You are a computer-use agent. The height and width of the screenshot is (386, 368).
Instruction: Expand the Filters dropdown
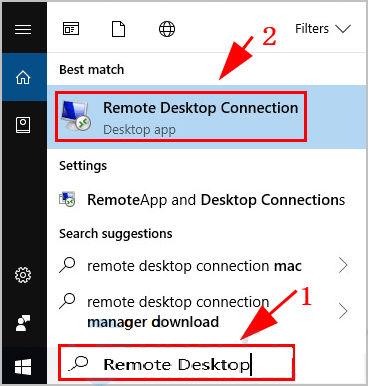tap(323, 29)
